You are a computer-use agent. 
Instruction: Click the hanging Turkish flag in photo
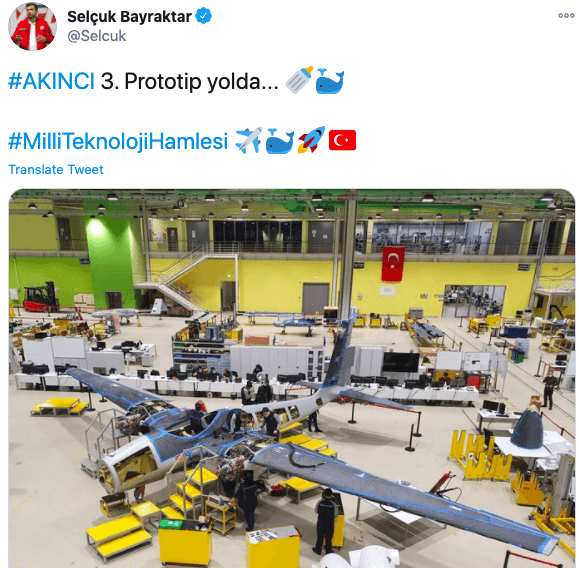(x=393, y=264)
